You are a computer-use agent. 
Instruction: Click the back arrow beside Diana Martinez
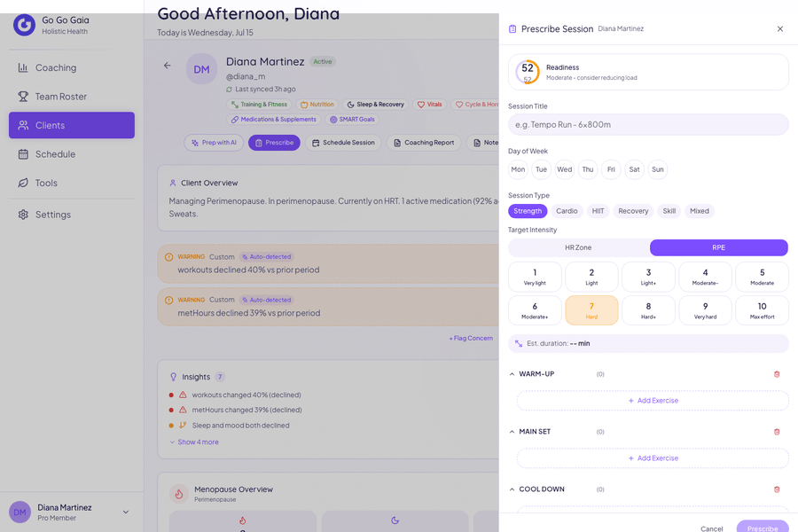[x=167, y=65]
